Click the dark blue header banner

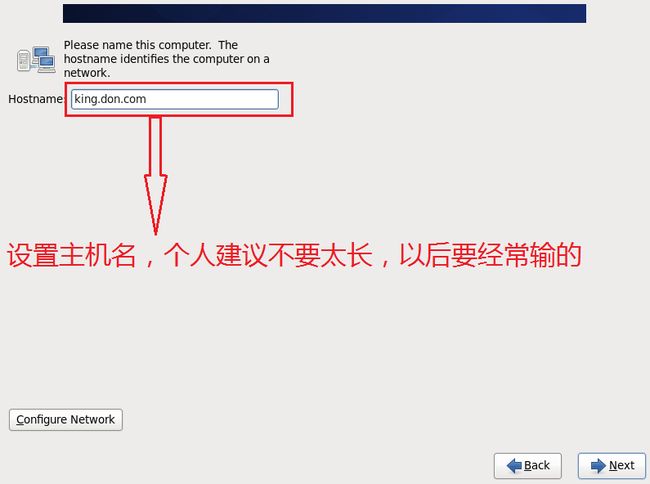(324, 14)
